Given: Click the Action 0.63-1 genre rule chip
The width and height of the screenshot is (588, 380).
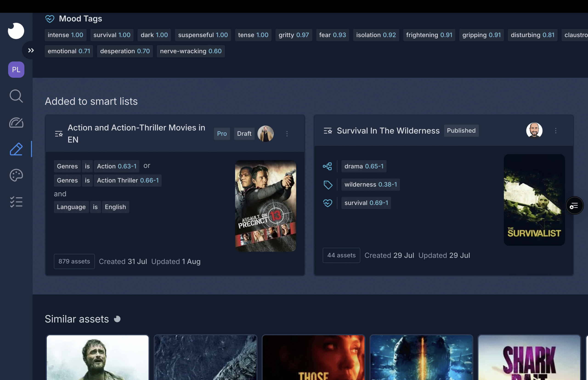Looking at the screenshot, I should [116, 166].
